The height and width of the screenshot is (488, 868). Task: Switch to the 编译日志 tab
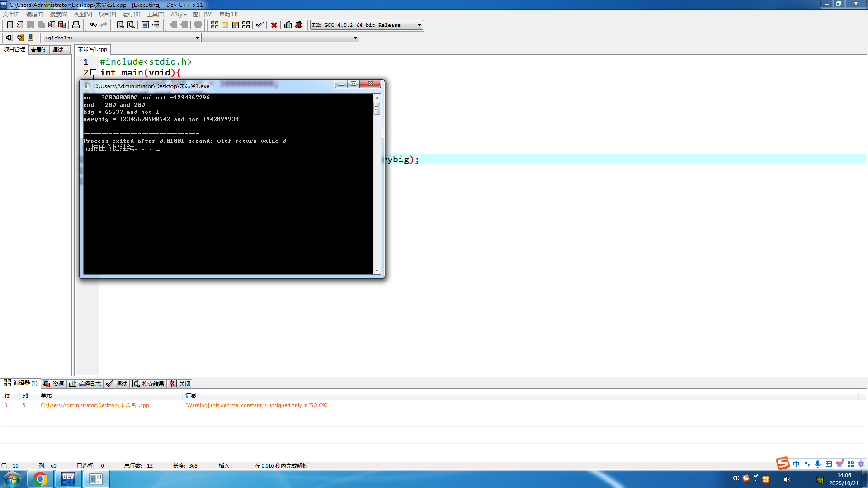pyautogui.click(x=85, y=384)
